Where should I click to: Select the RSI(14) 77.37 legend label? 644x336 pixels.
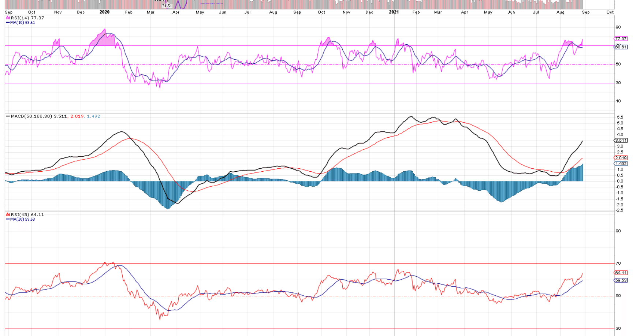pos(27,18)
